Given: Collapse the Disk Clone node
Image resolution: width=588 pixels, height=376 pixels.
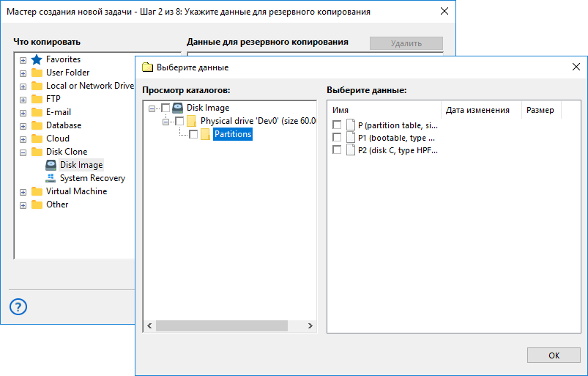Looking at the screenshot, I should 23,152.
